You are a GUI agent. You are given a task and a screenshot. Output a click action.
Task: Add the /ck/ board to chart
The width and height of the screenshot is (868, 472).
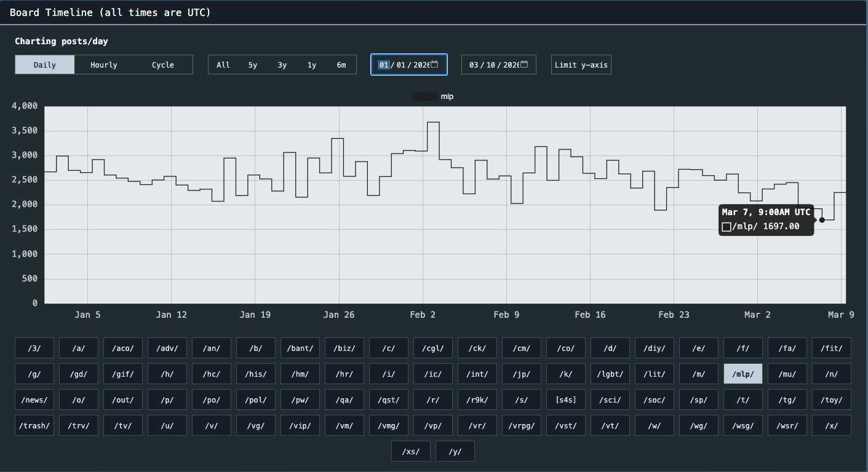click(477, 348)
